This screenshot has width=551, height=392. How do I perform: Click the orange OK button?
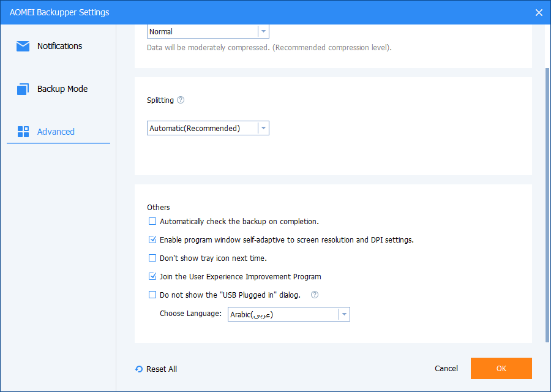[501, 369]
